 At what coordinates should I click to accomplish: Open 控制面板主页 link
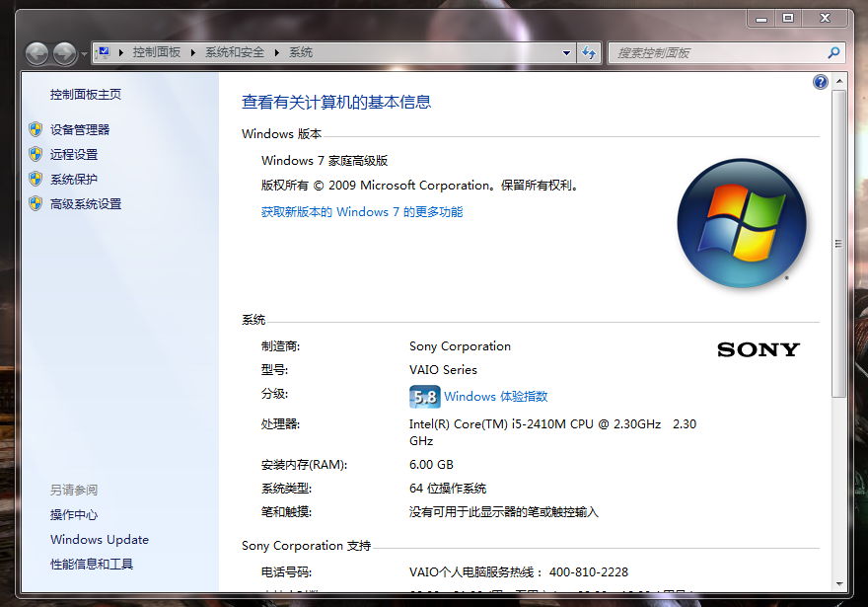tap(86, 95)
